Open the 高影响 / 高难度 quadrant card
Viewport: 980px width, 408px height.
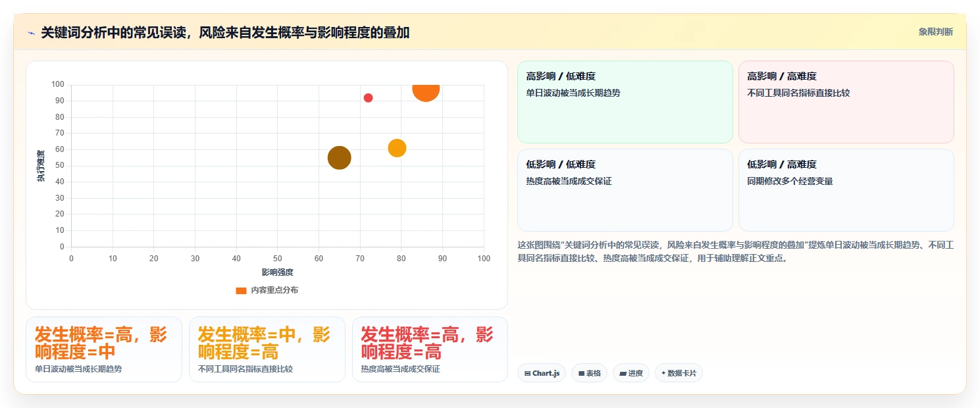tap(846, 102)
